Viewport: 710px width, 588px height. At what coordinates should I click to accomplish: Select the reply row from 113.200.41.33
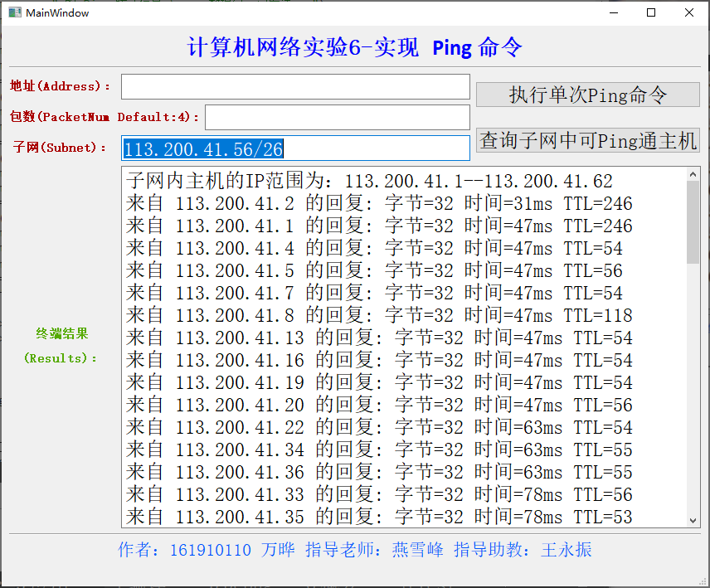[x=379, y=494]
